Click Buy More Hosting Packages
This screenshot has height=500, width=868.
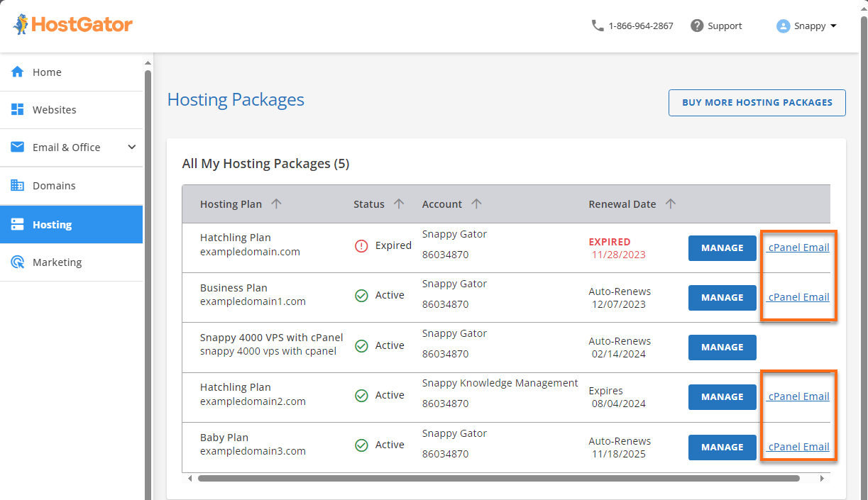(x=757, y=102)
